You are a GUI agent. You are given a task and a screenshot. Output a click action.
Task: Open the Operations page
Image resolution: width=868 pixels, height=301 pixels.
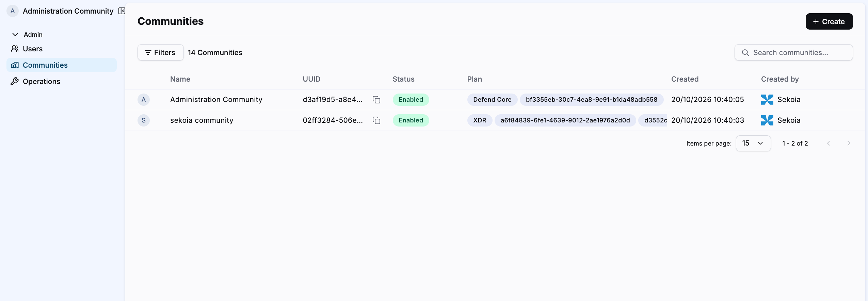62,81
